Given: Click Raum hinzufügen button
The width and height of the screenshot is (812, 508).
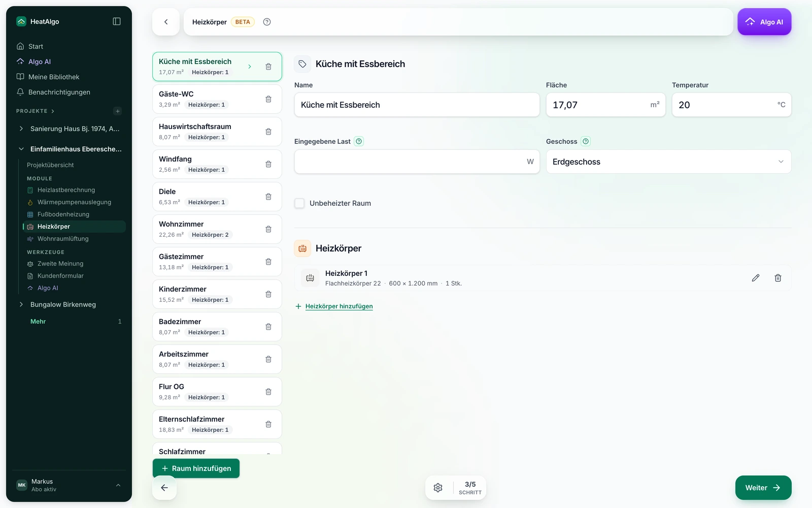Looking at the screenshot, I should (196, 468).
